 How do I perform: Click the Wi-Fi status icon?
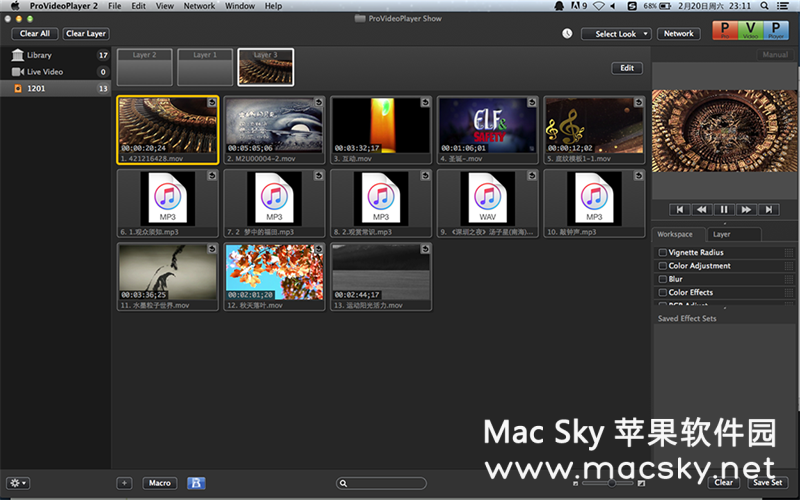pos(599,6)
